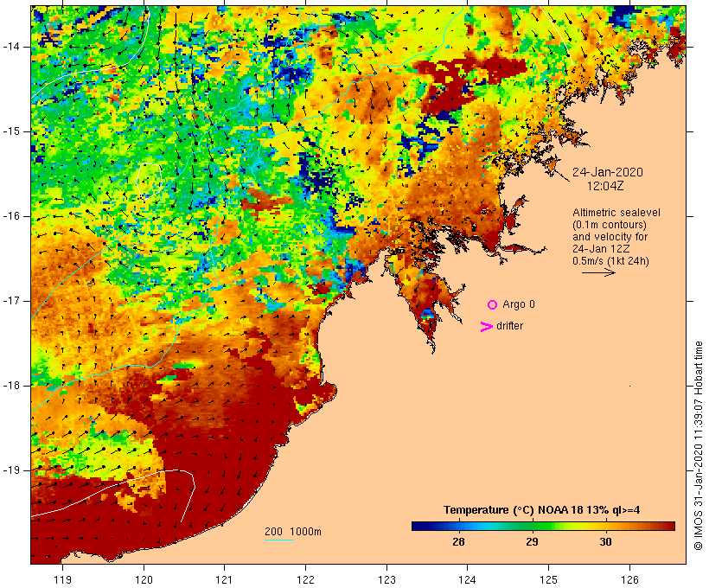Click the '24-Jan-2020' date text
Viewport: 709px width, 588px height.
608,172
